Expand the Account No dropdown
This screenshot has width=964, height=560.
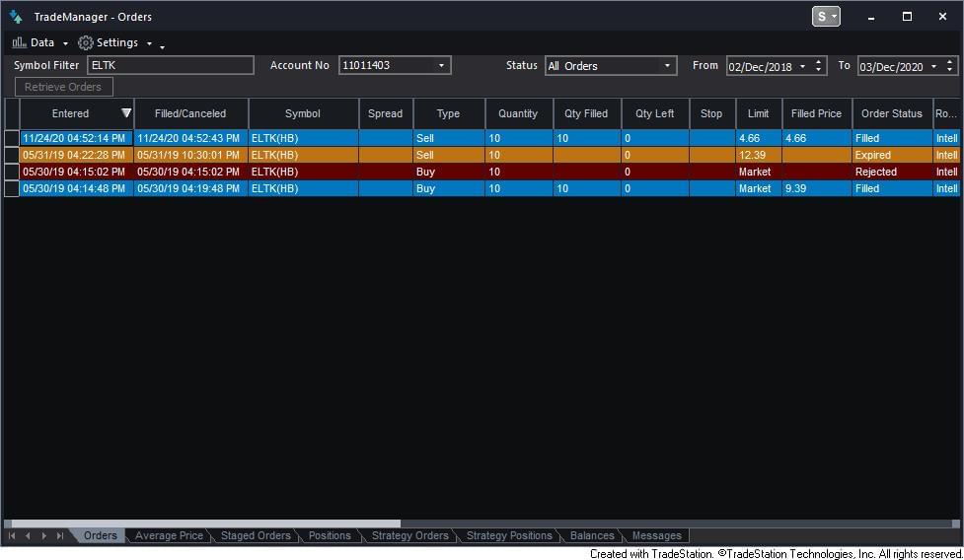tap(441, 66)
